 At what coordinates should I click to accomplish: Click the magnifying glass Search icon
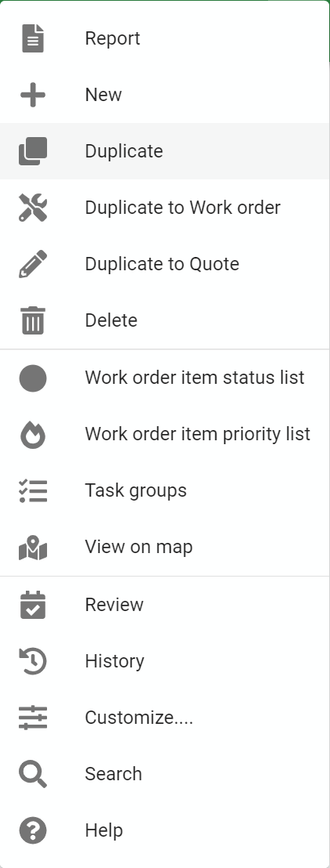point(33,774)
